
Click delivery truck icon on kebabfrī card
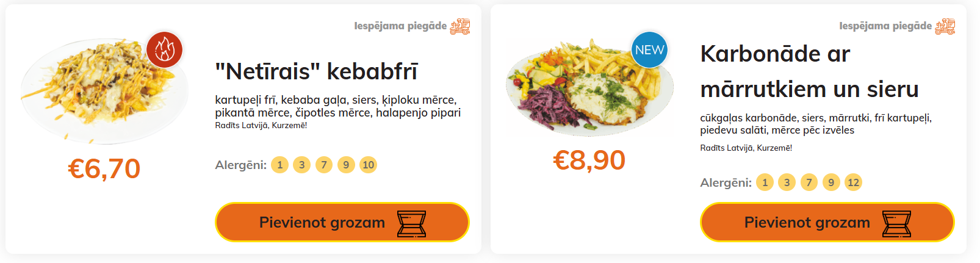point(460,26)
